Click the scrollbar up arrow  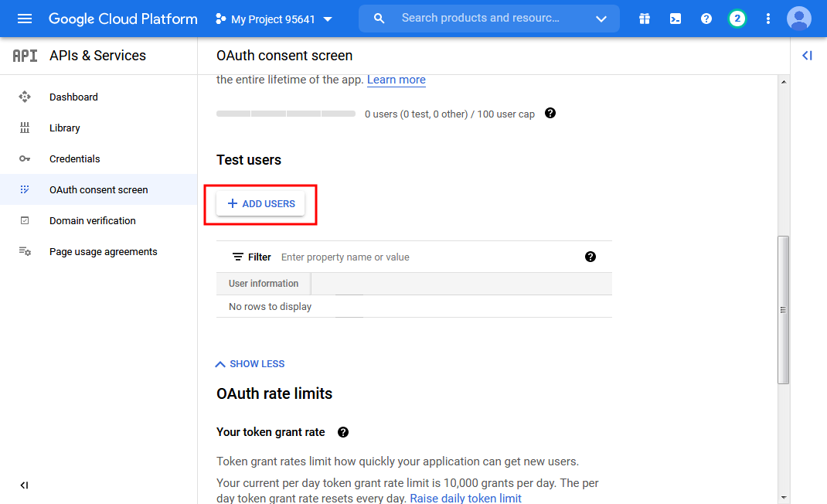[784, 82]
